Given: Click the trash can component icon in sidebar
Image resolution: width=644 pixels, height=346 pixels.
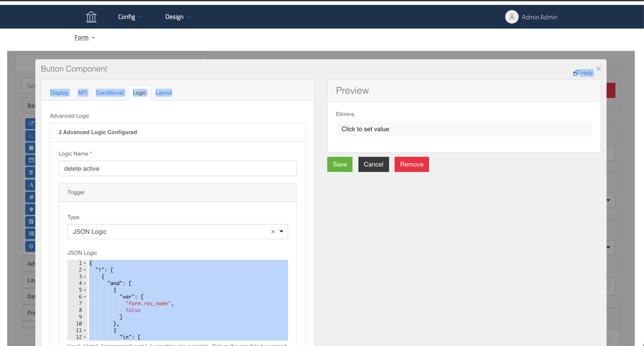Looking at the screenshot, I should [31, 172].
